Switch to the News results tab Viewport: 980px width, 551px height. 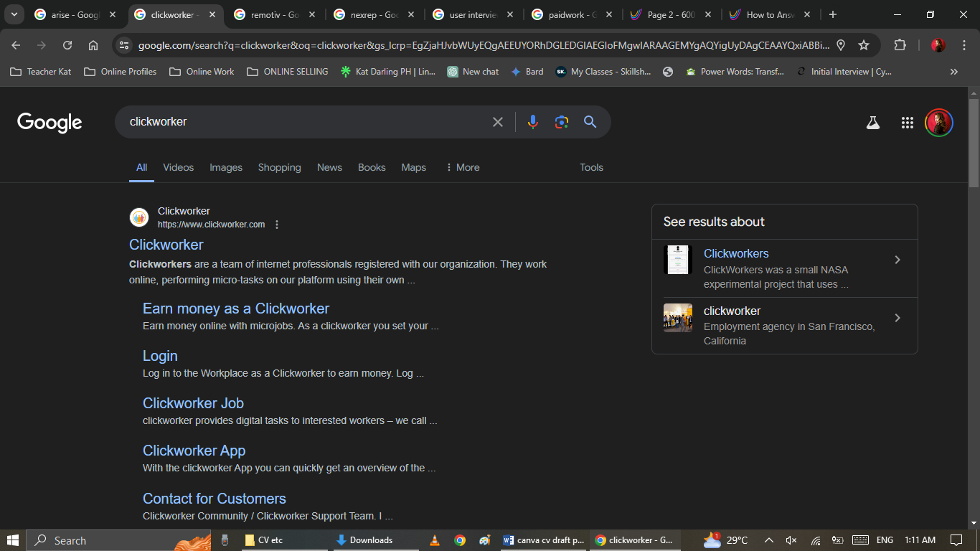[x=329, y=167]
